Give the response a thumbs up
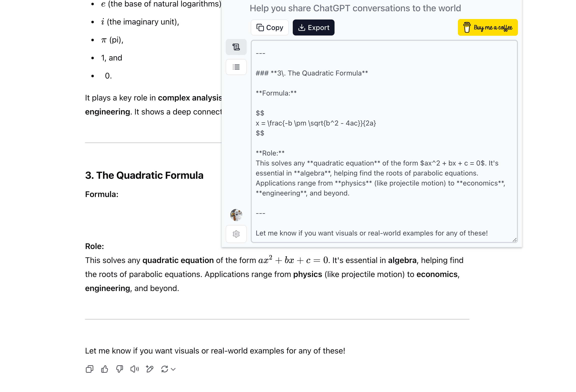 tap(105, 369)
